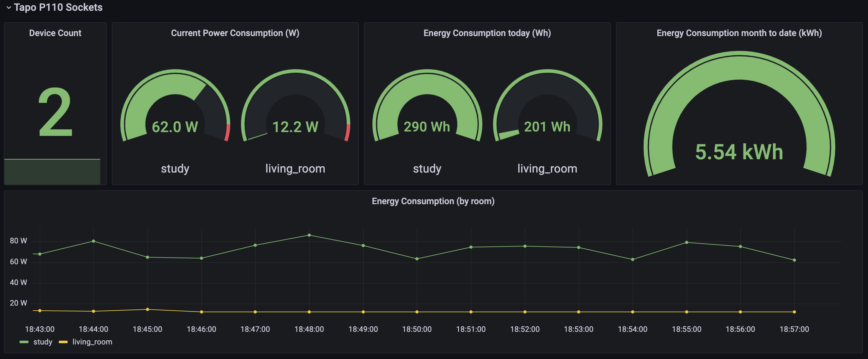Screen dimensions: 868x359
Task: Click the study data point at 18:57:00
Action: (x=794, y=260)
